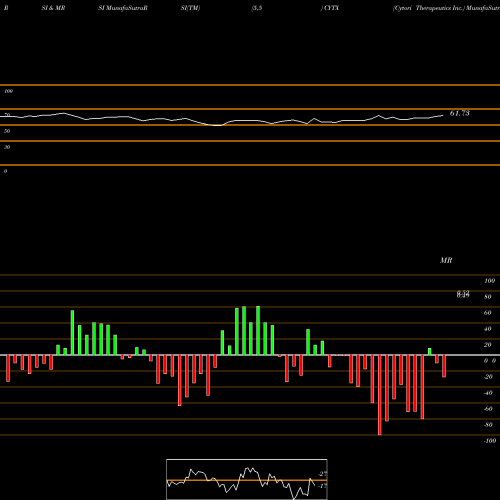Click the CYTX ticker symbol in the header
500x500 pixels.
331,8
